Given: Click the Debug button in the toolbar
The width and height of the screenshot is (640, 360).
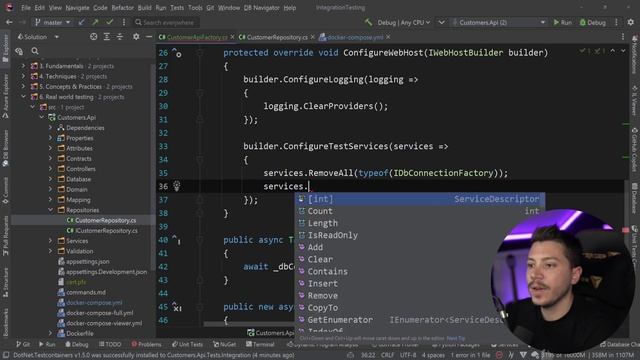Looking at the screenshot, I should 593,22.
